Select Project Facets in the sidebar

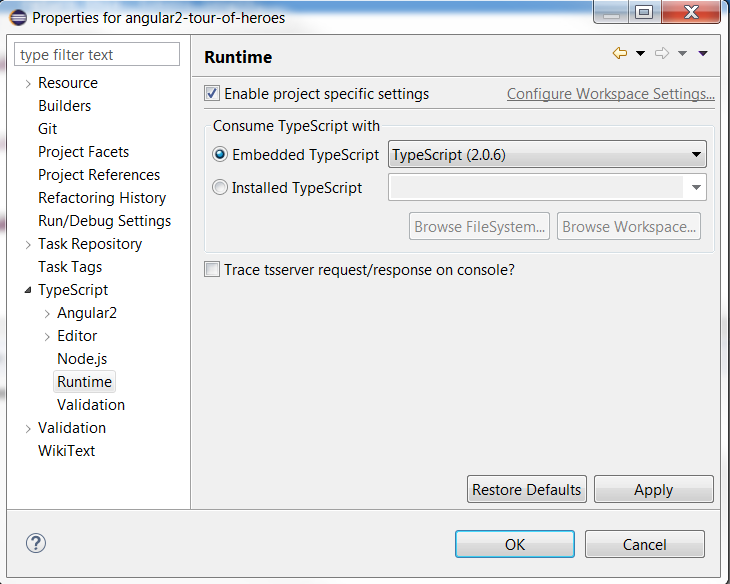tap(83, 152)
